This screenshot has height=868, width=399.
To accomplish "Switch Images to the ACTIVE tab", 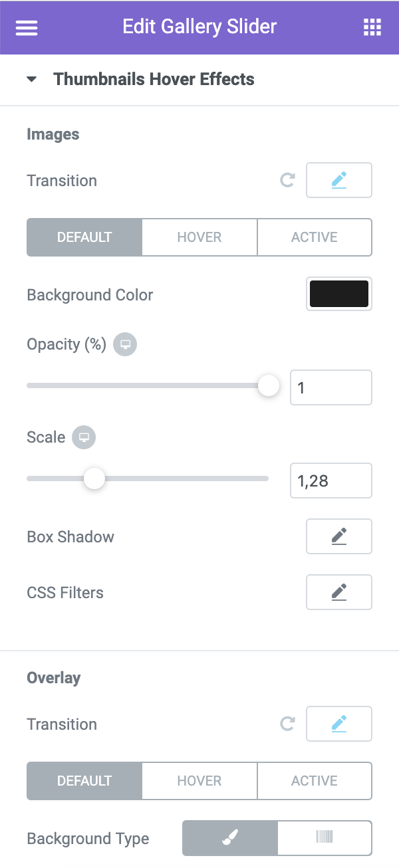I will pyautogui.click(x=315, y=237).
